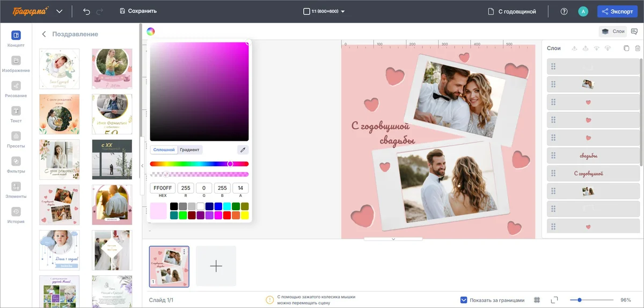
Task: Select slide 1 thumbnail
Action: (x=169, y=266)
